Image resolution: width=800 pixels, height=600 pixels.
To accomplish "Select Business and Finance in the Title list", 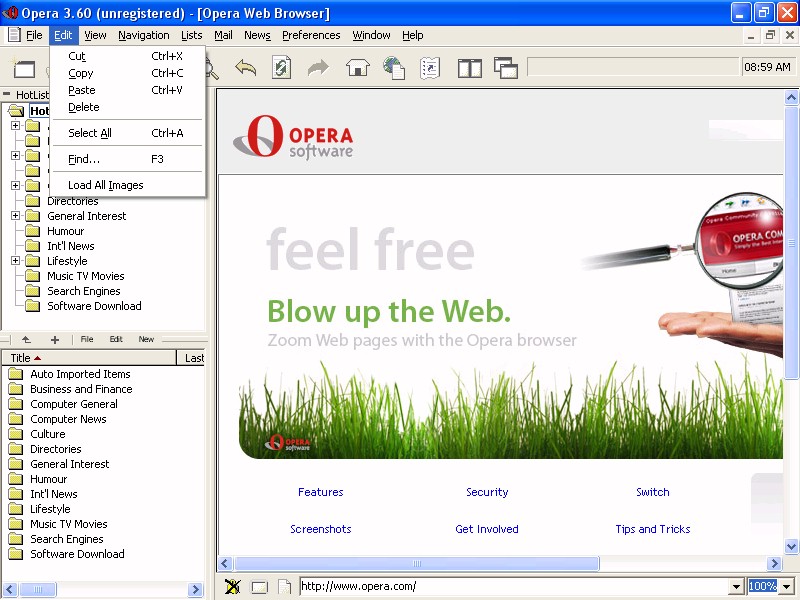I will (x=81, y=389).
